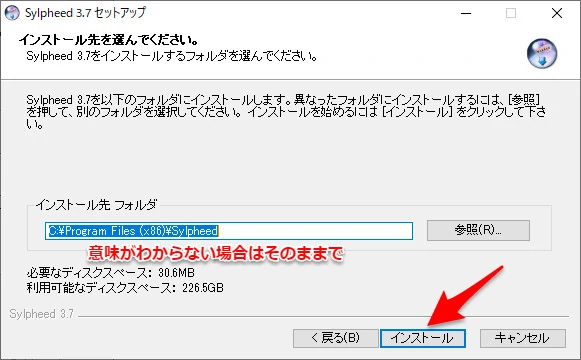Go back with the 戻る(B) button
Screen dimensions: 581x360
[336, 338]
